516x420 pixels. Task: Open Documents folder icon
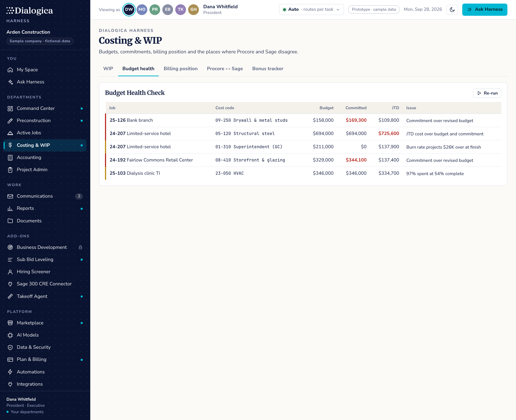(x=10, y=221)
